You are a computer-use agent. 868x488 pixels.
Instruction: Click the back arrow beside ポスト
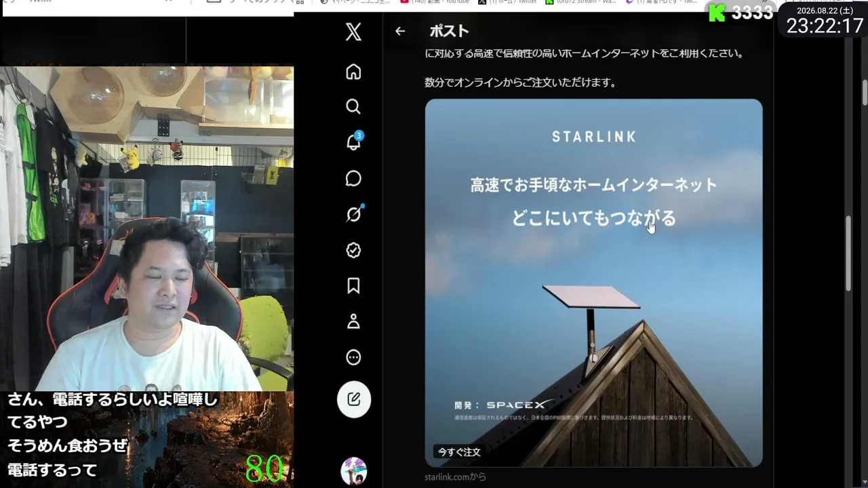coord(400,31)
